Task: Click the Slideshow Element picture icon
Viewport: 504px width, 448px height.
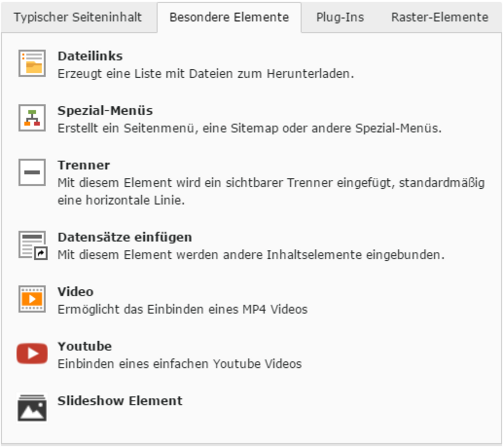Action: click(32, 408)
